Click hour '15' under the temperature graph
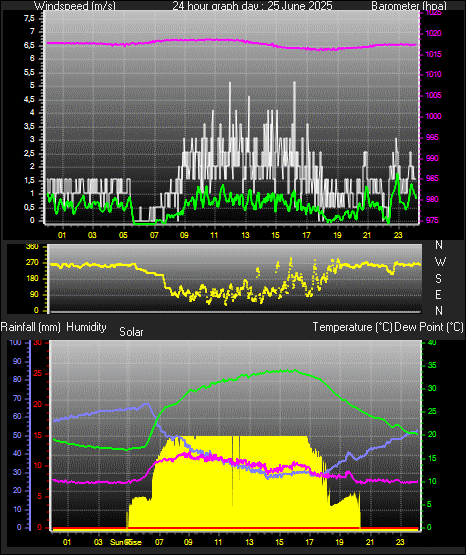Viewport: 466px width, 555px height. [x=280, y=542]
